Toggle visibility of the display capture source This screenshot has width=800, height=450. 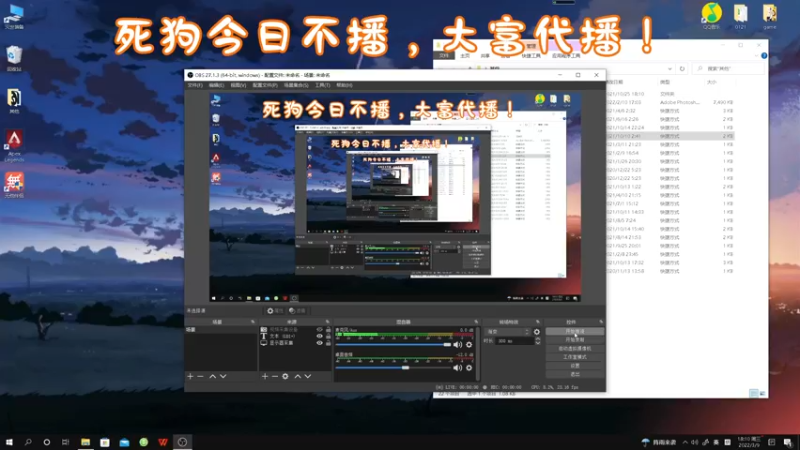[x=319, y=343]
